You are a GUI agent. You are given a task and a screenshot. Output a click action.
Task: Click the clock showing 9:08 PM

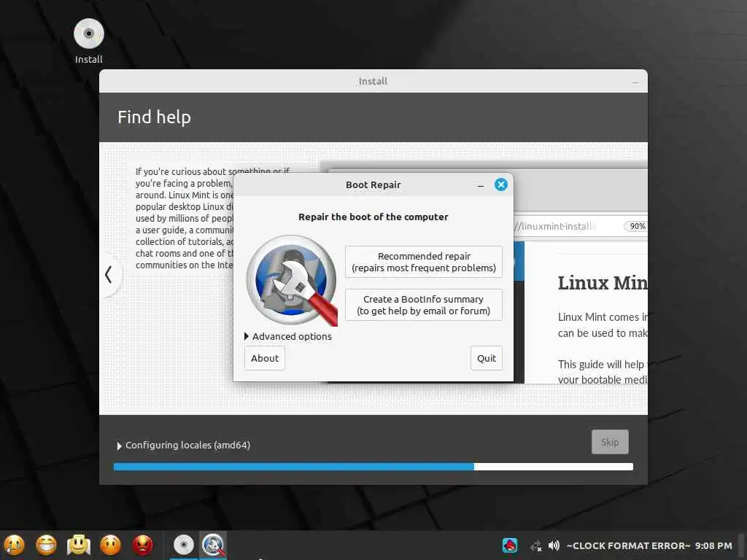click(x=649, y=545)
